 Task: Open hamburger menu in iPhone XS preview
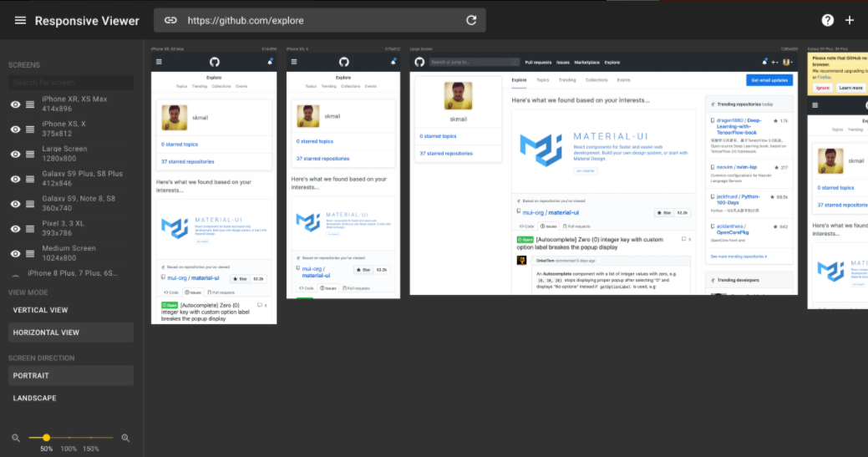(294, 62)
